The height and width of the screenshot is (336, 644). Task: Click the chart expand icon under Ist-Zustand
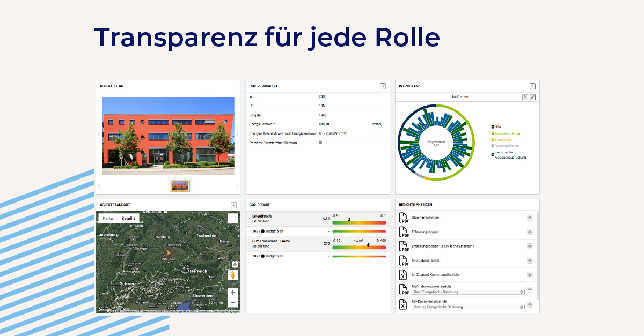[x=532, y=97]
